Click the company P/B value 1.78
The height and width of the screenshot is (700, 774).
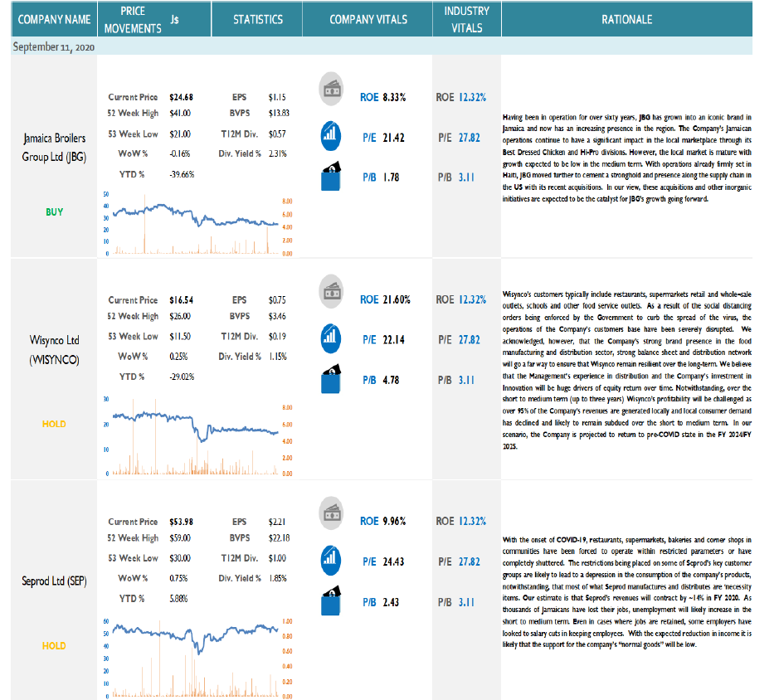[391, 177]
